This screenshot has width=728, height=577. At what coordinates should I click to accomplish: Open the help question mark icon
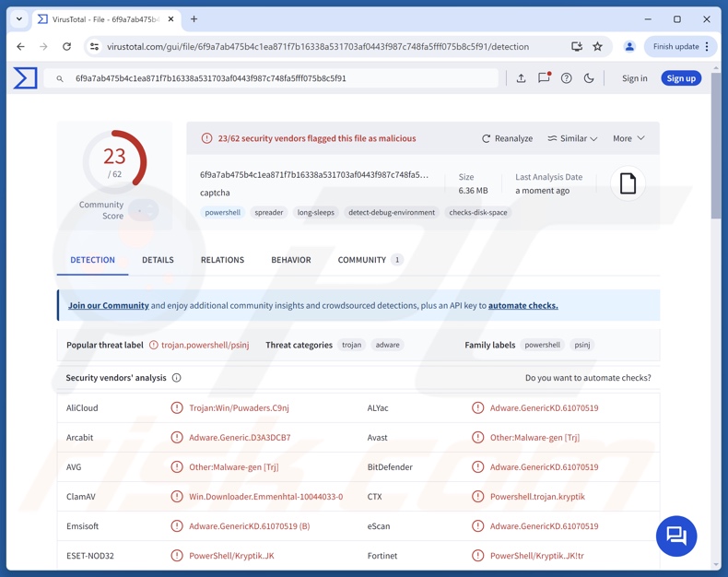click(x=566, y=78)
